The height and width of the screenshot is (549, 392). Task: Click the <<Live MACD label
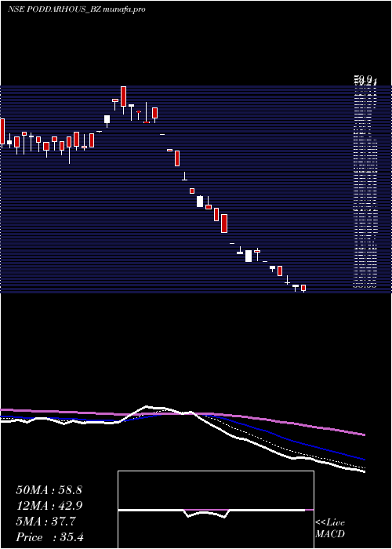click(x=330, y=529)
